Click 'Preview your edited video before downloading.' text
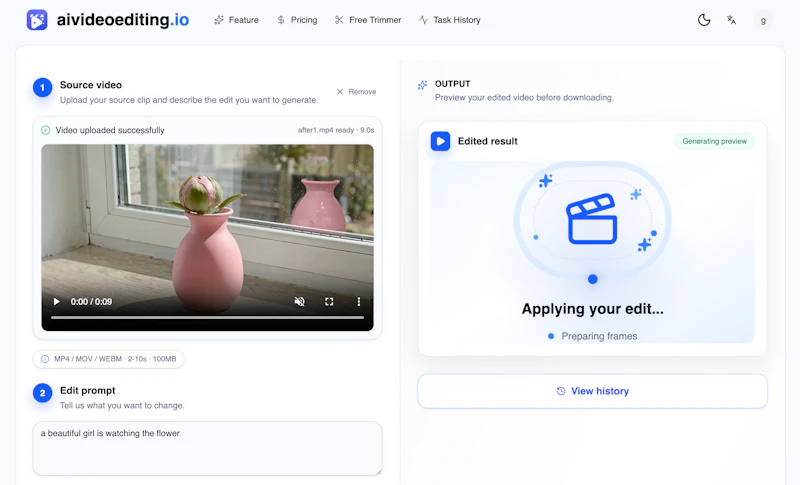 (x=524, y=97)
